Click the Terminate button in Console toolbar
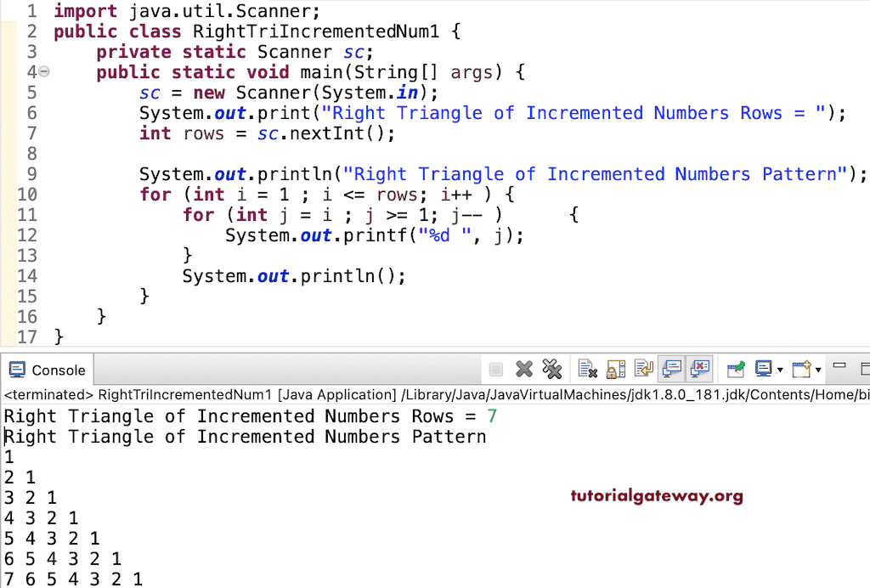This screenshot has width=870, height=588. [495, 369]
